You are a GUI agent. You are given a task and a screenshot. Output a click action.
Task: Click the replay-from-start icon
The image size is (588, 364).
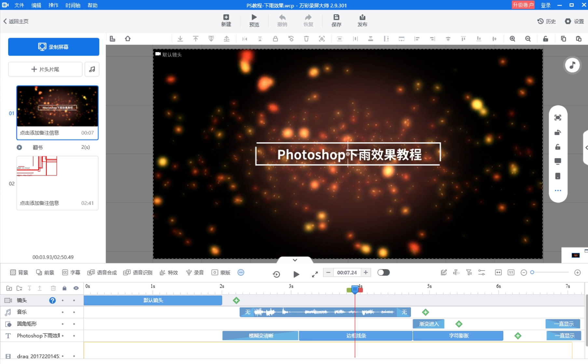tap(276, 274)
